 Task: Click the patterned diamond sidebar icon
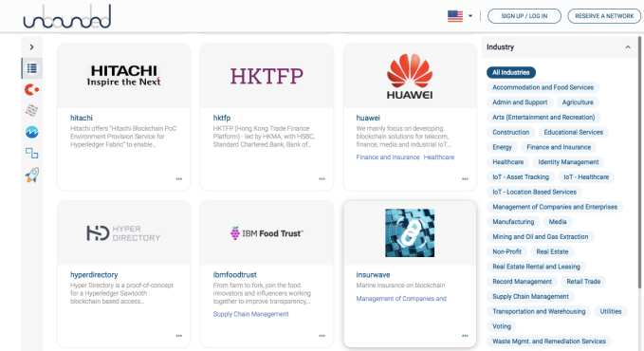click(31, 111)
